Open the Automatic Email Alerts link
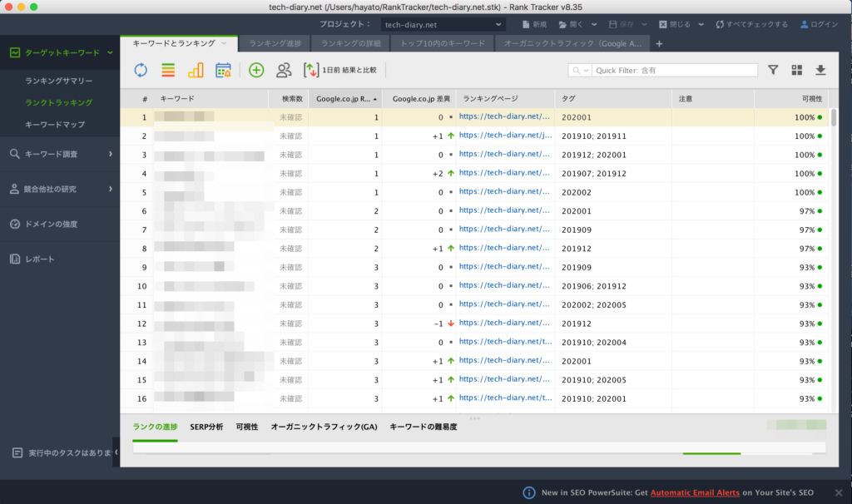This screenshot has height=504, width=852. coord(695,492)
